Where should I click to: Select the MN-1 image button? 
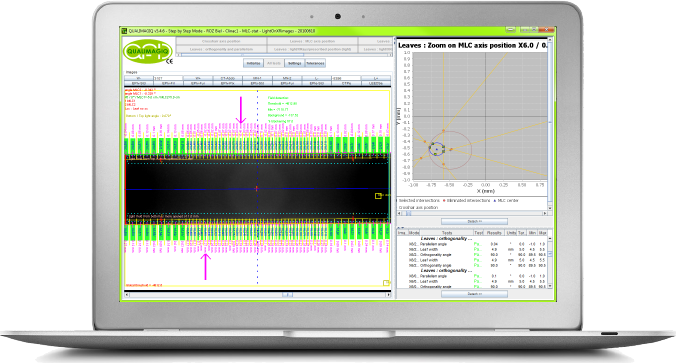click(x=257, y=78)
